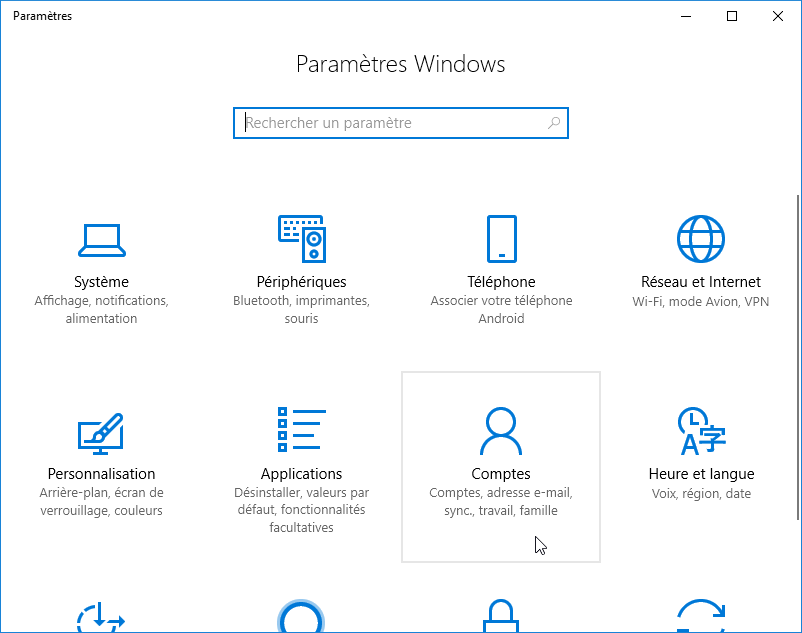
Task: Click 'Comptes, adresse e-mail, sync.' description
Action: [x=501, y=502]
